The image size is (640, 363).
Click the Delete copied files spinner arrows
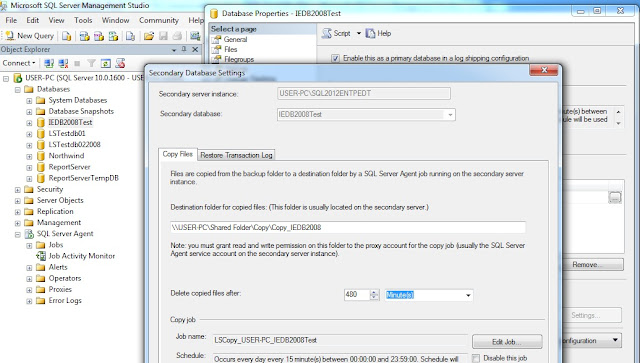click(374, 295)
